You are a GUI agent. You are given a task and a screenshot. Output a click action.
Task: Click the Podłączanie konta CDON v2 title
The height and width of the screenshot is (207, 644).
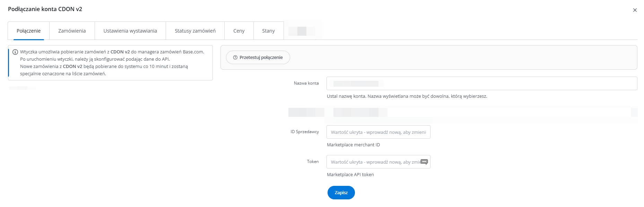45,9
